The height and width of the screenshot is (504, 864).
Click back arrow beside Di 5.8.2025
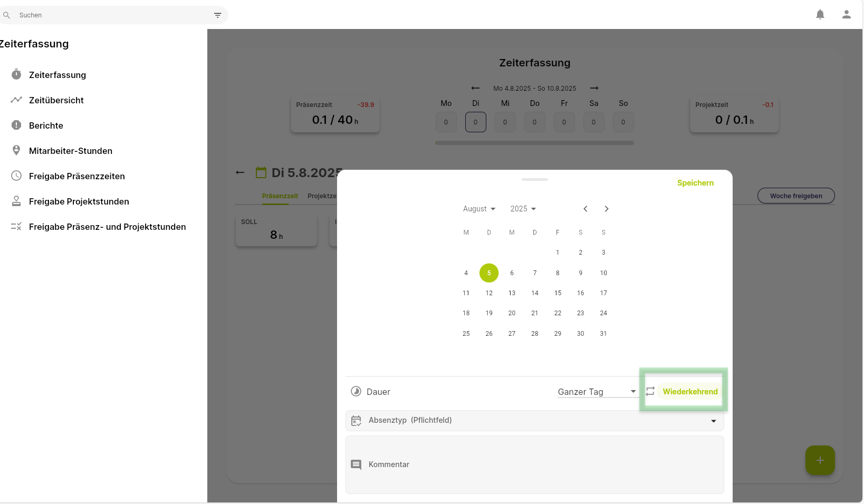coord(240,172)
